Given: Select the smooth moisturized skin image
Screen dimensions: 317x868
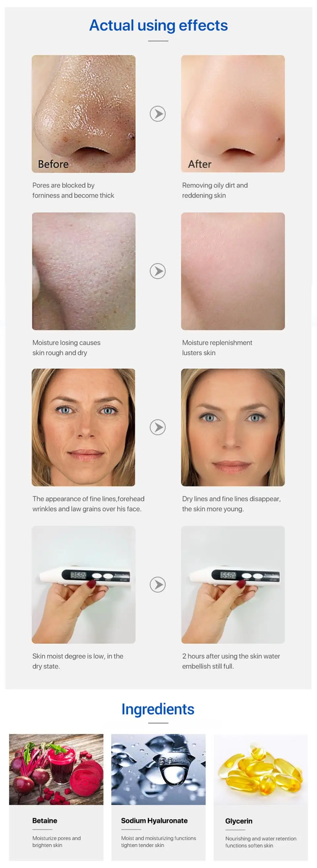Looking at the screenshot, I should tap(233, 271).
